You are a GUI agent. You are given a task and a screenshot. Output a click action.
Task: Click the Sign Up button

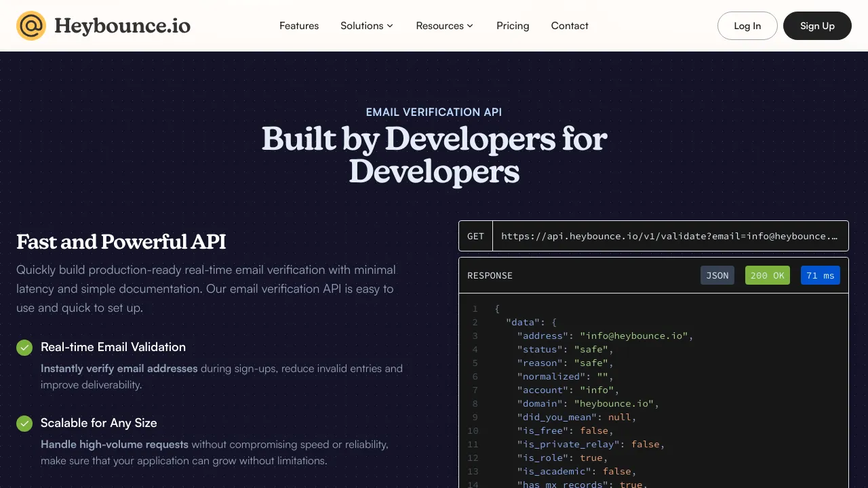[x=817, y=26]
